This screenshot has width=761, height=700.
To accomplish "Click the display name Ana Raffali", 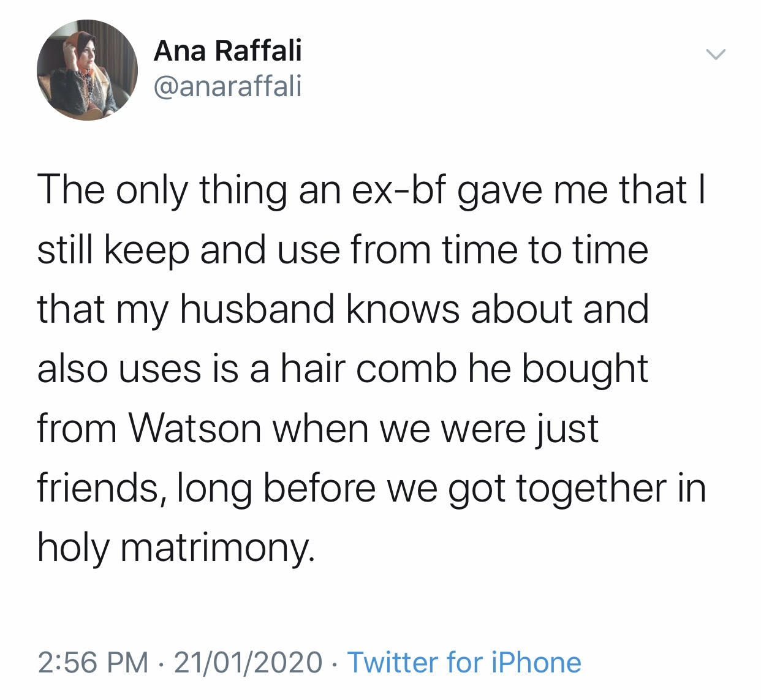I will (x=227, y=50).
